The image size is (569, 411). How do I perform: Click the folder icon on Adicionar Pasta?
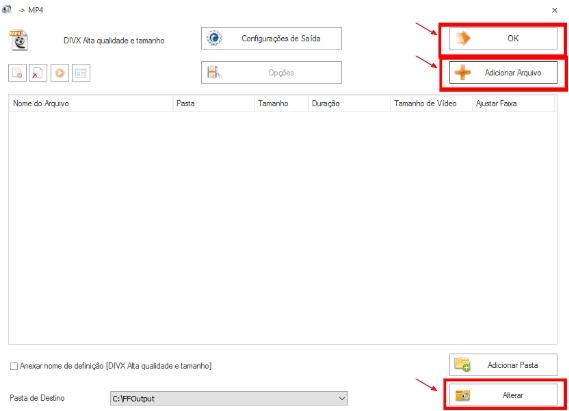coord(462,365)
